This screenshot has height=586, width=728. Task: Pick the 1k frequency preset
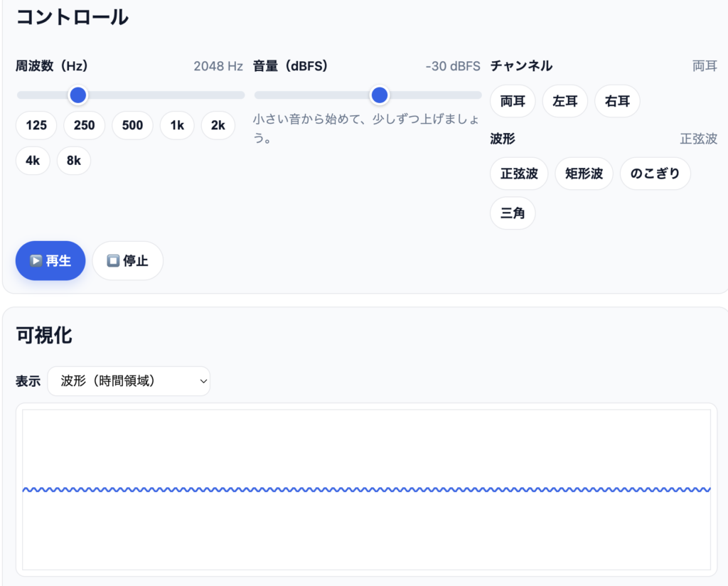(x=177, y=125)
